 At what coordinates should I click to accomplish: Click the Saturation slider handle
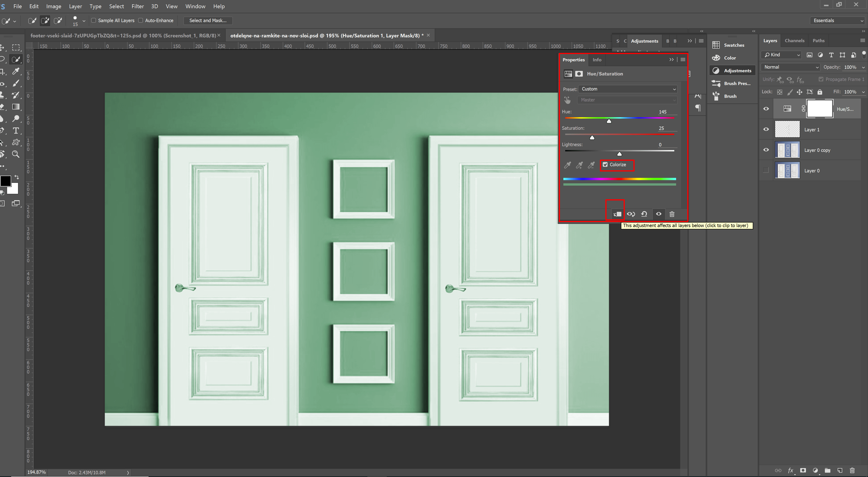click(592, 137)
